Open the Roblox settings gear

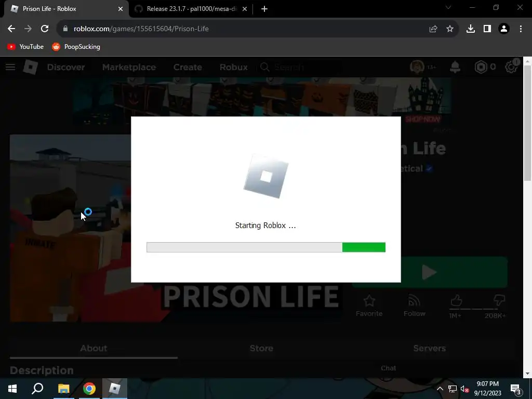511,67
